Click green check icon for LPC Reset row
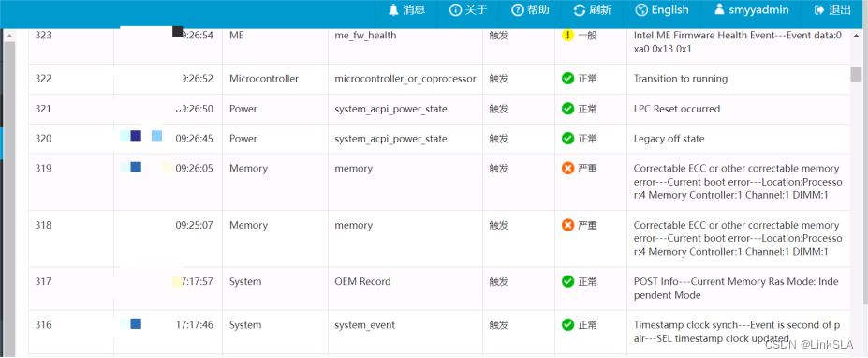868x358 pixels. (x=567, y=109)
